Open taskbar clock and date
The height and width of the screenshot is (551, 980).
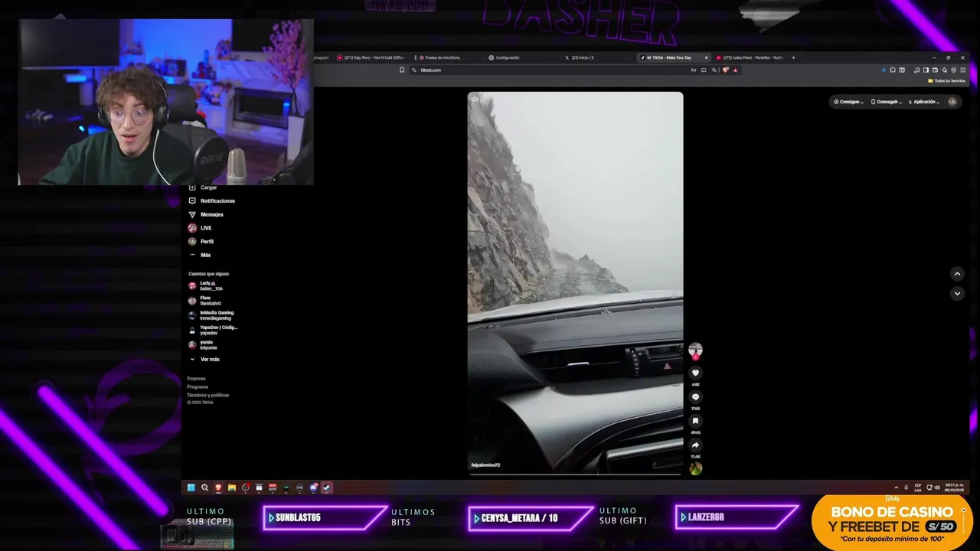pos(953,487)
